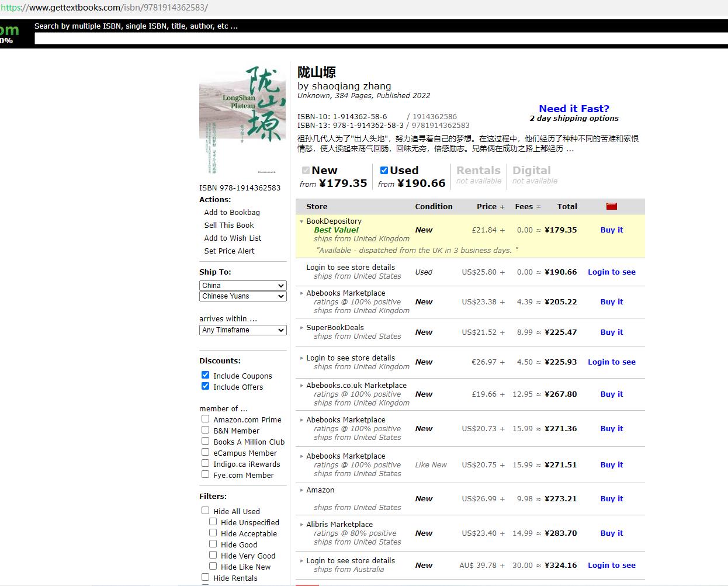728x586 pixels.
Task: Click the gettextbooks.com URL in address bar
Action: tap(104, 8)
